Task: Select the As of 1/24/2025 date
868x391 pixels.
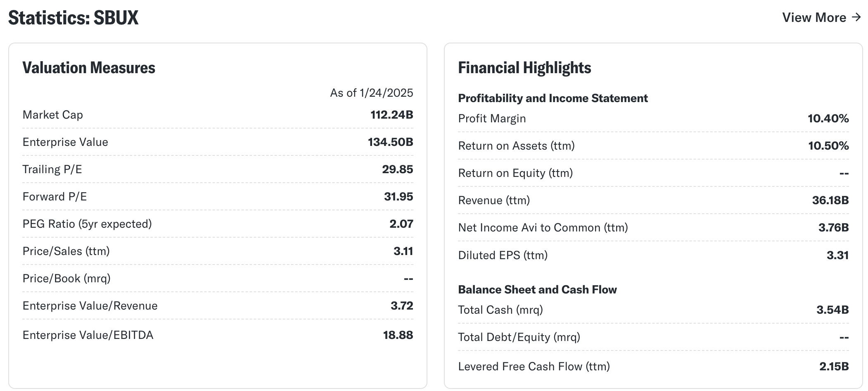Action: coord(372,93)
